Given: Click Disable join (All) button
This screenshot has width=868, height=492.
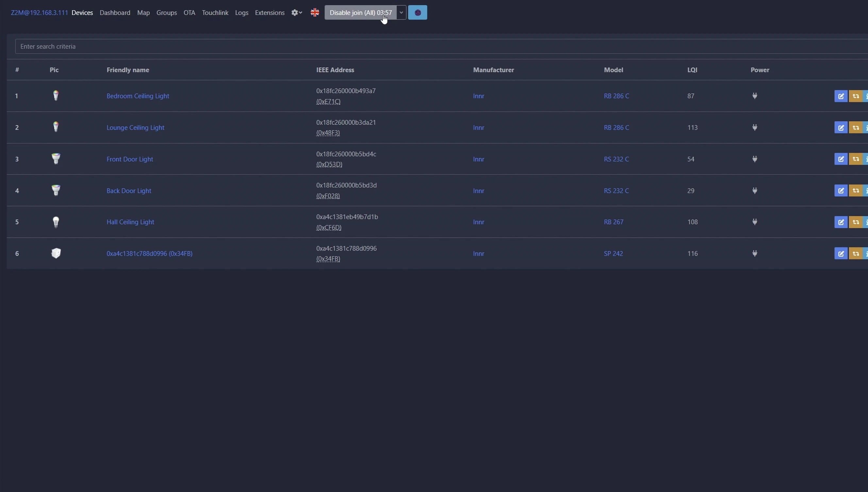Looking at the screenshot, I should 360,12.
